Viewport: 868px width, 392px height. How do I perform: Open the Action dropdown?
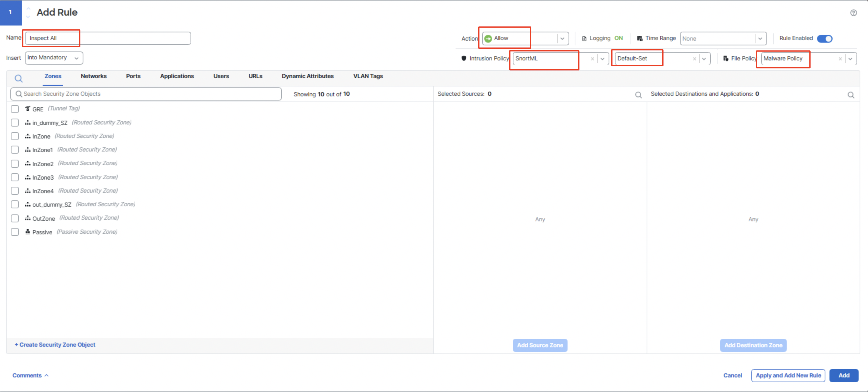coord(562,38)
